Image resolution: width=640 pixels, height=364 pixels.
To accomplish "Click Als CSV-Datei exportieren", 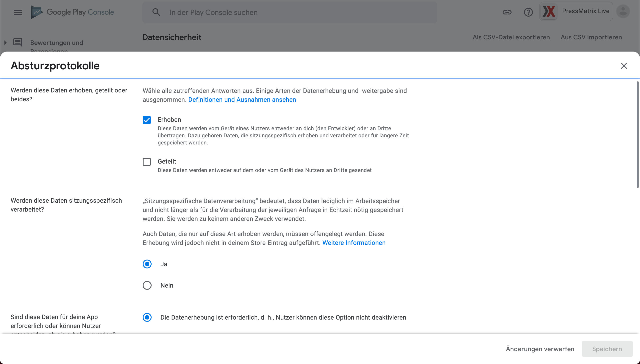I will (511, 37).
